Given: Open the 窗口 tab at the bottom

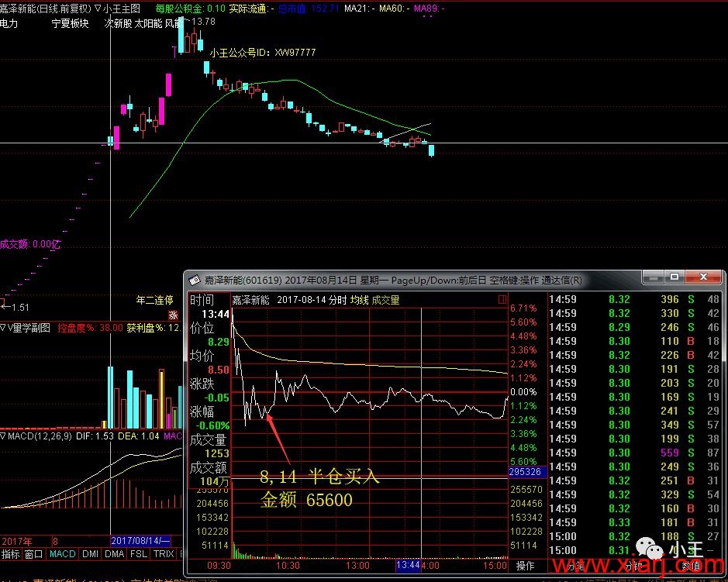Looking at the screenshot, I should (33, 554).
